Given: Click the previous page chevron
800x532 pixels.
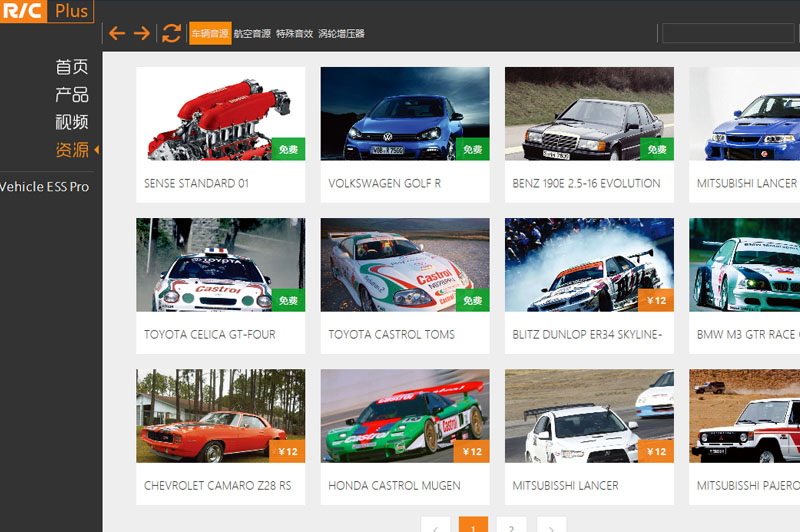Looking at the screenshot, I should 436,525.
